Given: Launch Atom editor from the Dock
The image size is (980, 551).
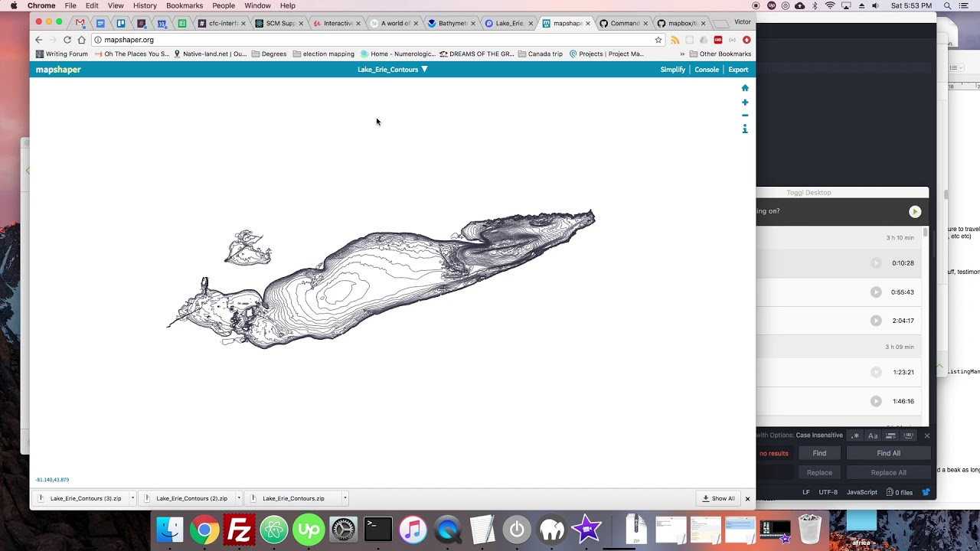Looking at the screenshot, I should tap(274, 530).
